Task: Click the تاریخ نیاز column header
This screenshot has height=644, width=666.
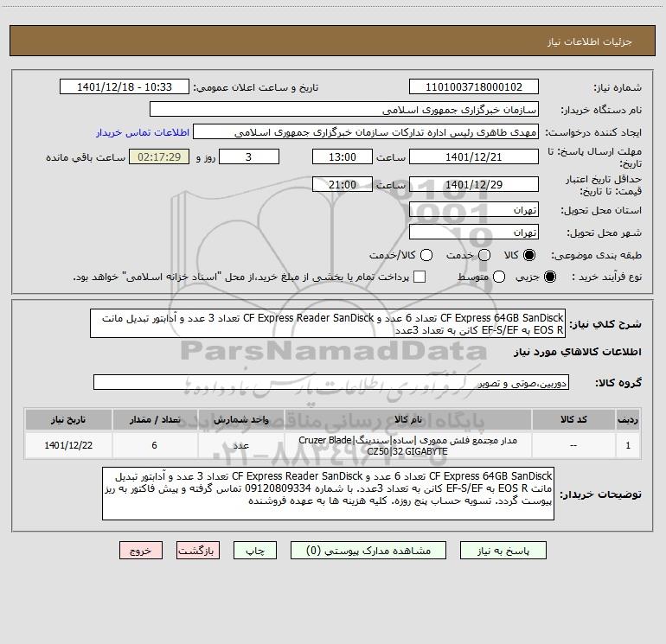Action: (x=68, y=420)
